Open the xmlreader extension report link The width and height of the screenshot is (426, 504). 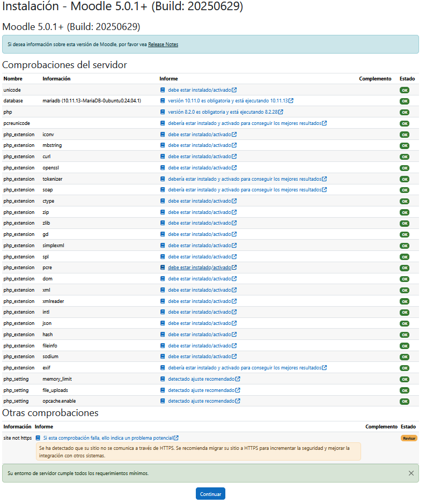[x=200, y=301]
